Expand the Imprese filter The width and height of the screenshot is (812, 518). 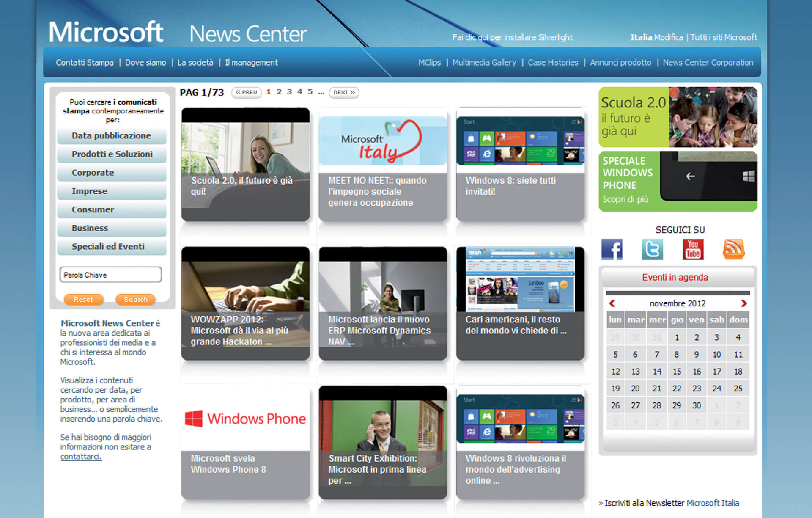(112, 191)
